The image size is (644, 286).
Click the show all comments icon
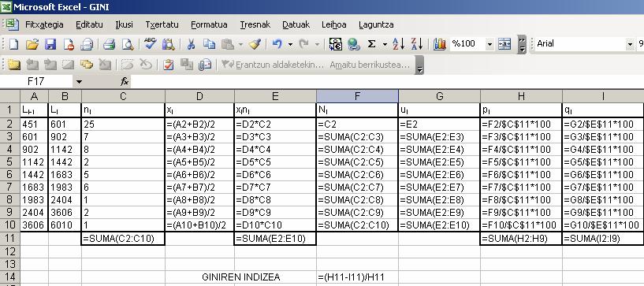[86, 65]
